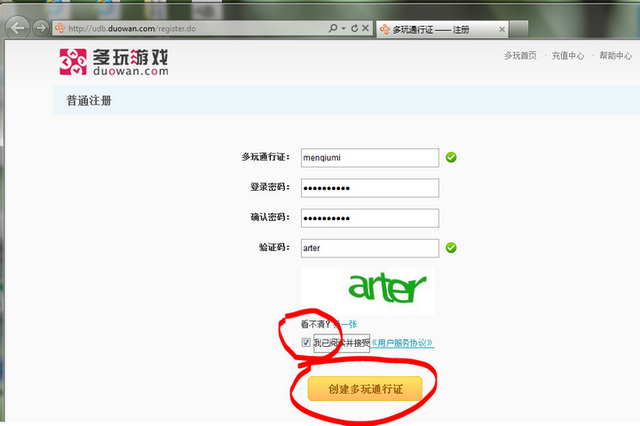The height and width of the screenshot is (426, 640).
Task: Click the duowan favicon in address bar
Action: click(60, 28)
